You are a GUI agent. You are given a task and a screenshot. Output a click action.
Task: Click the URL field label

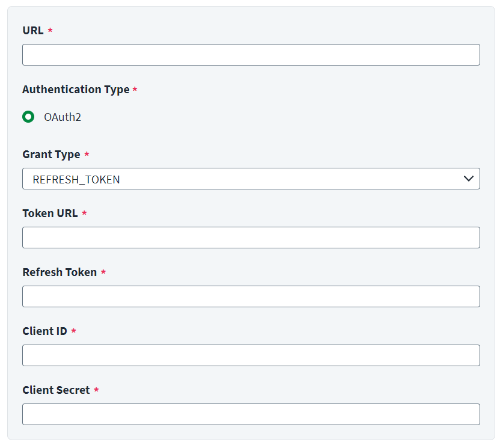coord(33,31)
